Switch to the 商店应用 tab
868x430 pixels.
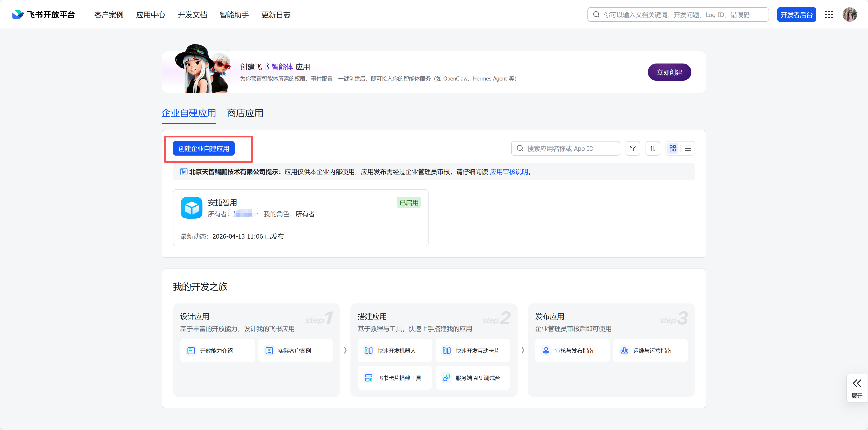pos(245,113)
